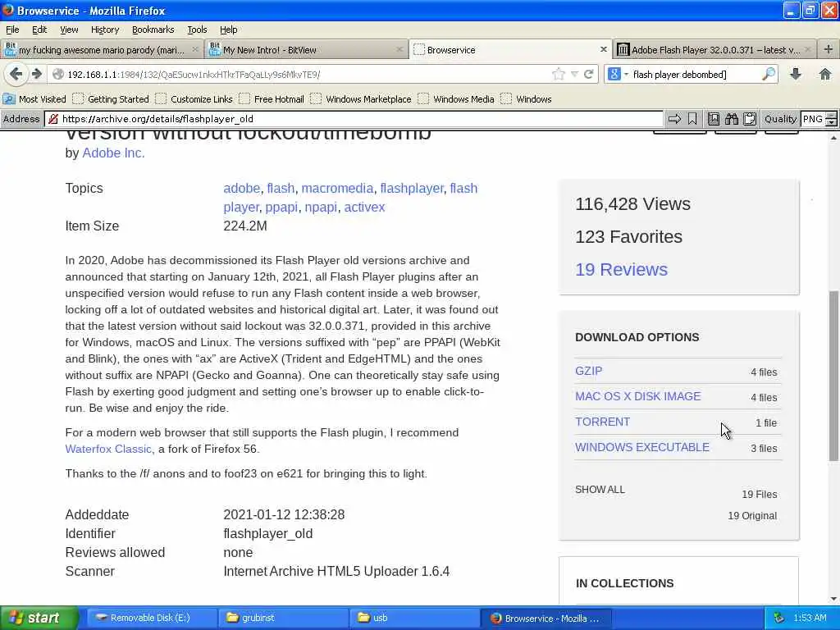The image size is (840, 630).
Task: Open the Downloads arrow icon
Action: [x=796, y=75]
